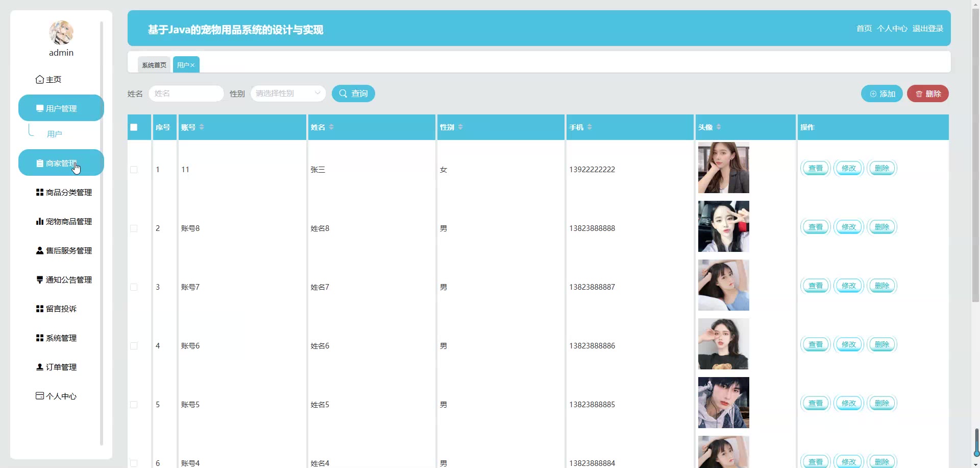Click the monitor icon beside 用户管理
The width and height of the screenshot is (980, 468).
tap(39, 108)
